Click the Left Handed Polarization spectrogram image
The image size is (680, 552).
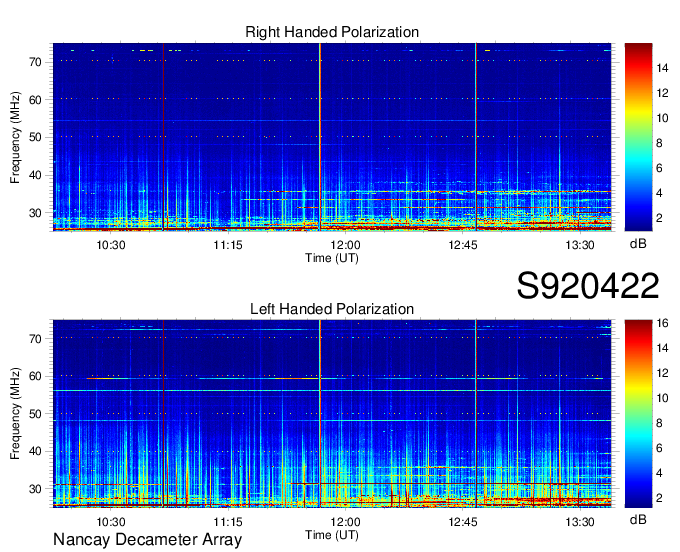pyautogui.click(x=332, y=414)
